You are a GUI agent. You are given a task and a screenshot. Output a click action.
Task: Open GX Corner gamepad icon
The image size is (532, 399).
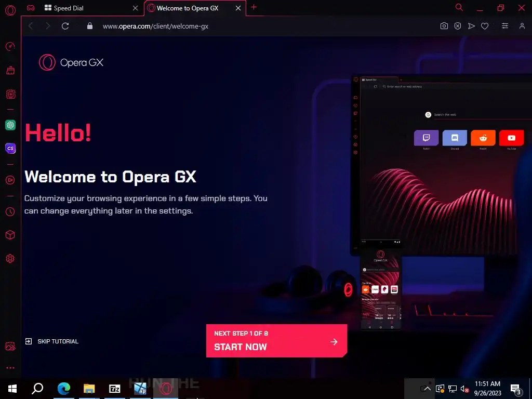[x=31, y=8]
